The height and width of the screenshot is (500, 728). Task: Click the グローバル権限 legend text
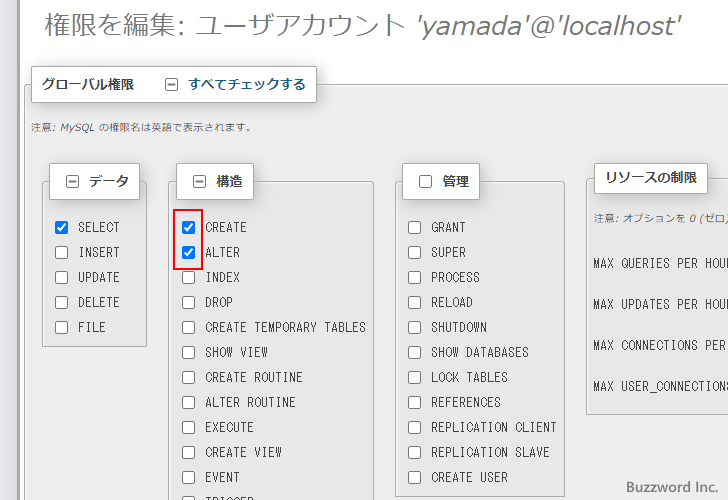click(x=88, y=84)
